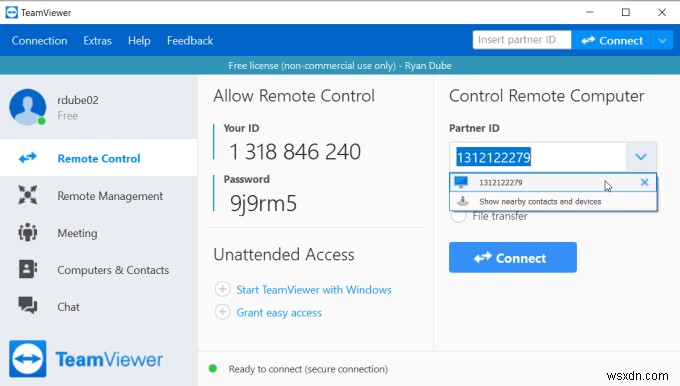Click the monitor icon next to 1312122279

coord(461,182)
